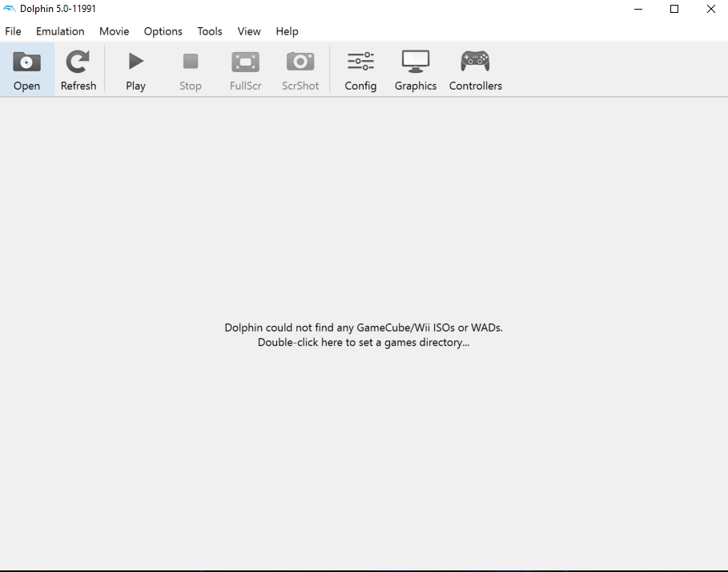
Task: Click 'Double-click here to set a games directory' text
Action: 364,343
